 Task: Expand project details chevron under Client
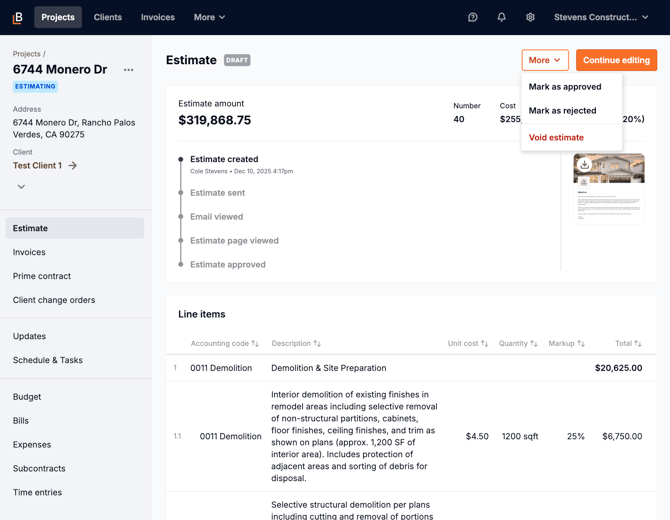[x=21, y=187]
